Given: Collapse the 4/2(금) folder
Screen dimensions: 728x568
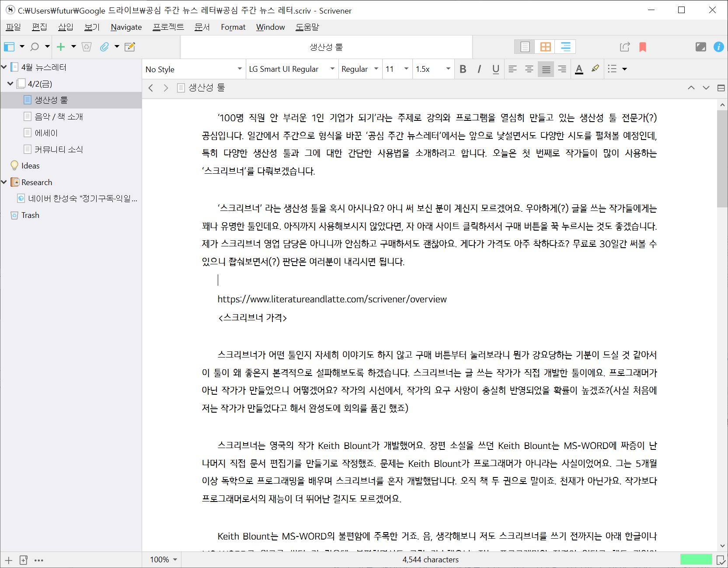Looking at the screenshot, I should pyautogui.click(x=10, y=84).
